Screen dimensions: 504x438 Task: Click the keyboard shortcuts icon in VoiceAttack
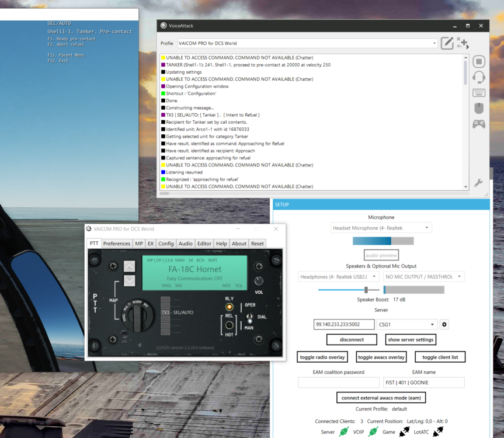479,93
